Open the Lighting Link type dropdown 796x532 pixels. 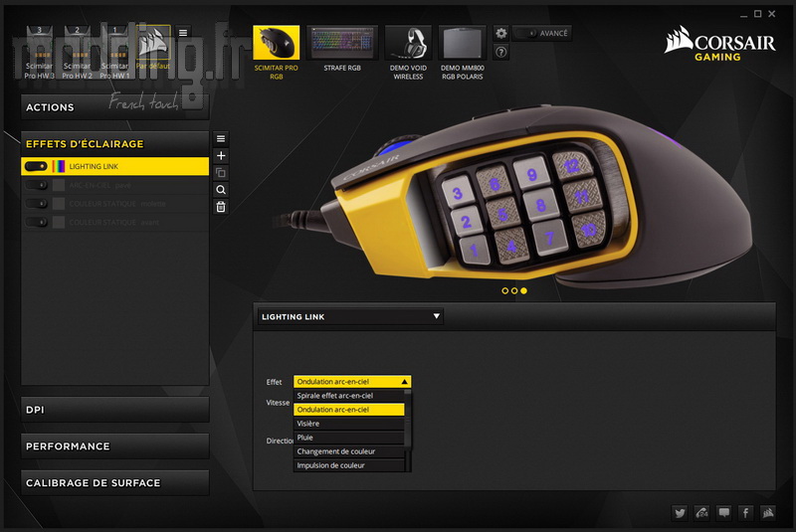(x=350, y=316)
